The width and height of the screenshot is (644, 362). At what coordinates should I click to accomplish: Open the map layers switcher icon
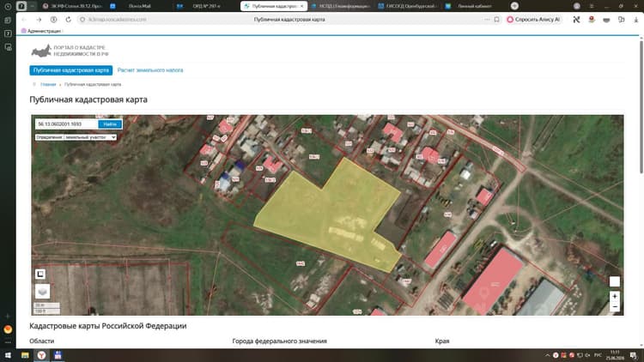[x=42, y=292]
